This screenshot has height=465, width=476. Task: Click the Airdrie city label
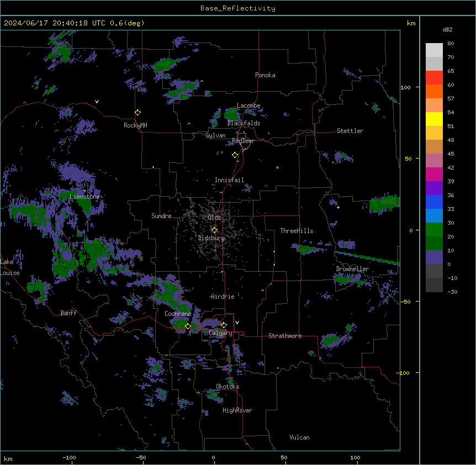(x=223, y=297)
